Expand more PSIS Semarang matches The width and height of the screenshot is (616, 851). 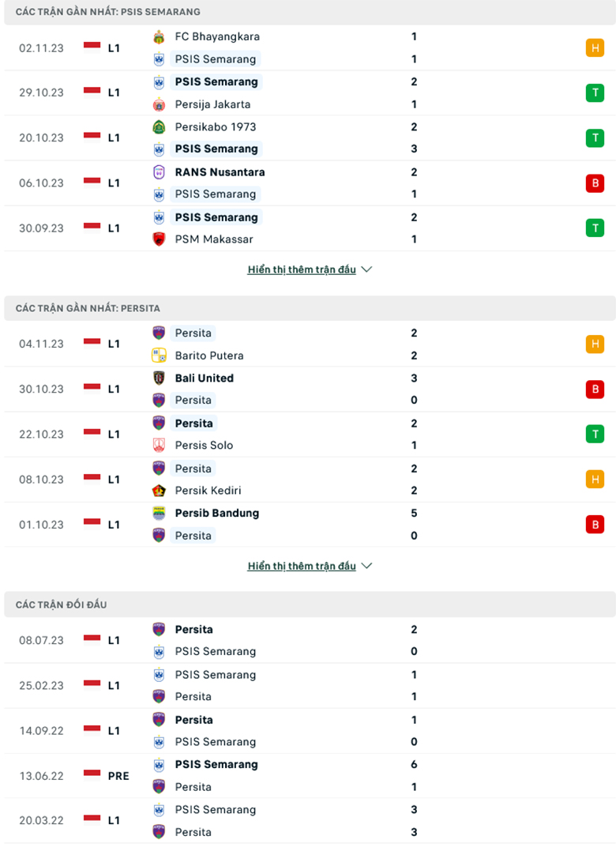[309, 269]
